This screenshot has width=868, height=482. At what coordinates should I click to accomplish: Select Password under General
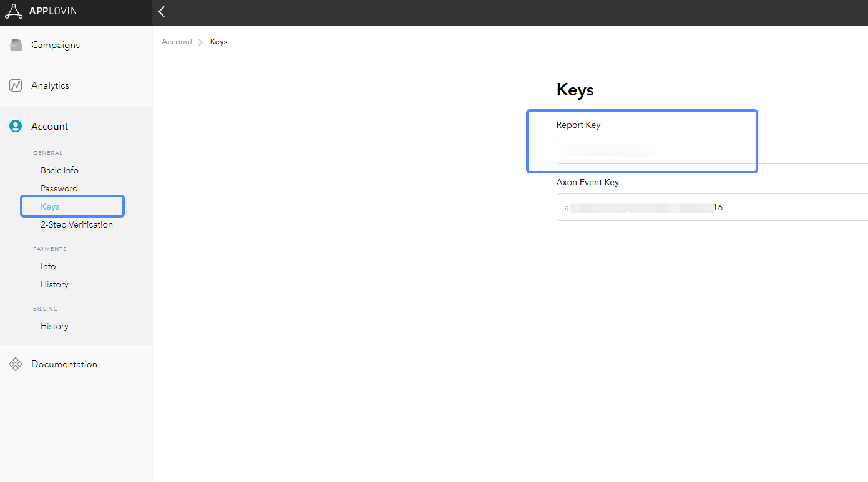coord(59,188)
